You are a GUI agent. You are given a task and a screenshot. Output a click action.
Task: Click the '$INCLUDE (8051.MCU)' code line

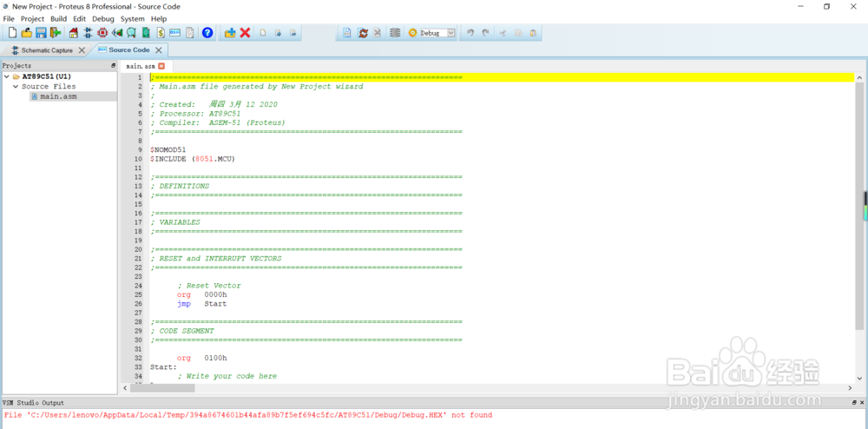pos(193,159)
